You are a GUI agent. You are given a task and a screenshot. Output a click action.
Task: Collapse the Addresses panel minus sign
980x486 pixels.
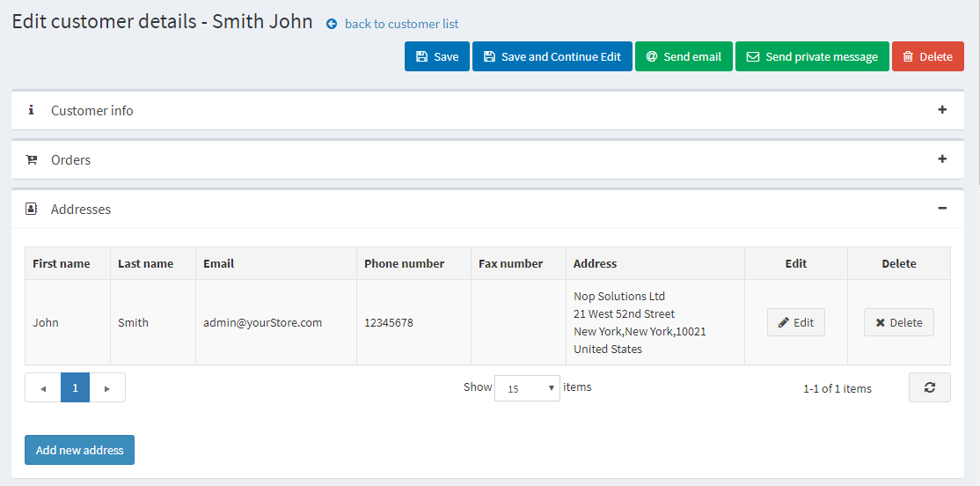(x=942, y=209)
